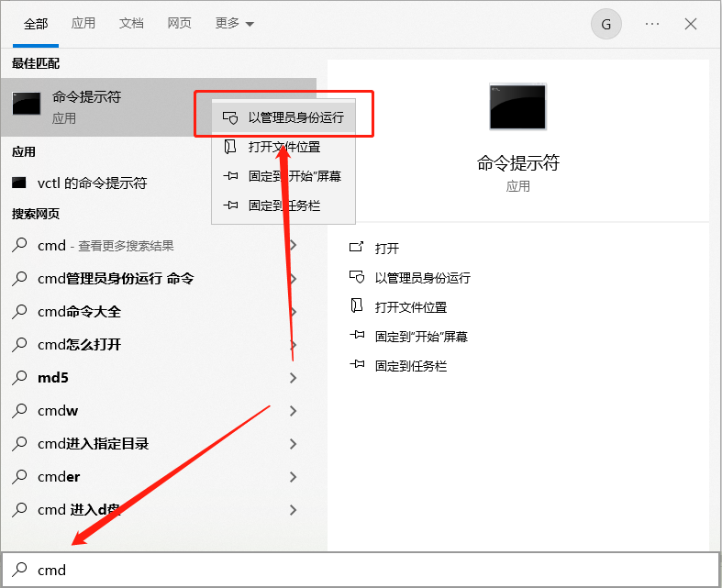Click 固定到"开始"屏幕 in the right pane
This screenshot has height=588, width=722.
click(x=421, y=337)
